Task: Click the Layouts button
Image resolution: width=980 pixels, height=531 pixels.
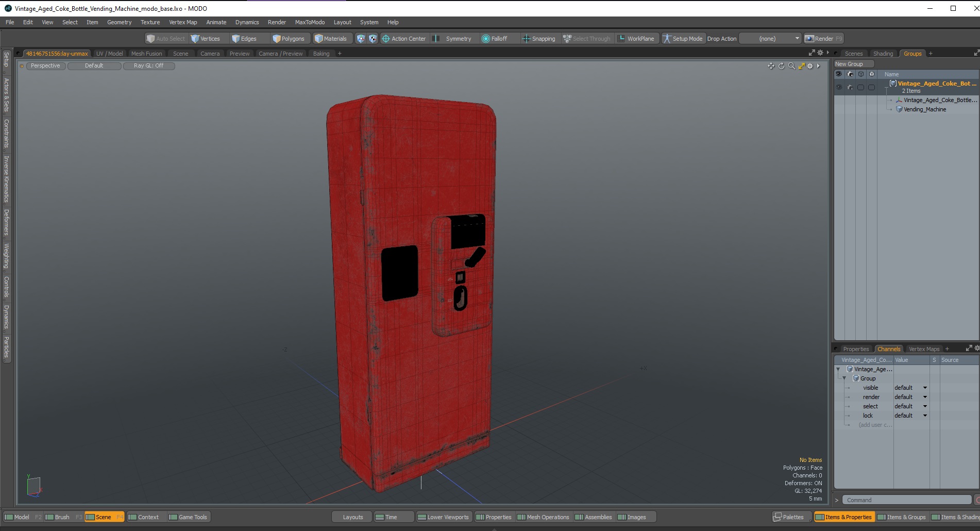Action: (353, 517)
